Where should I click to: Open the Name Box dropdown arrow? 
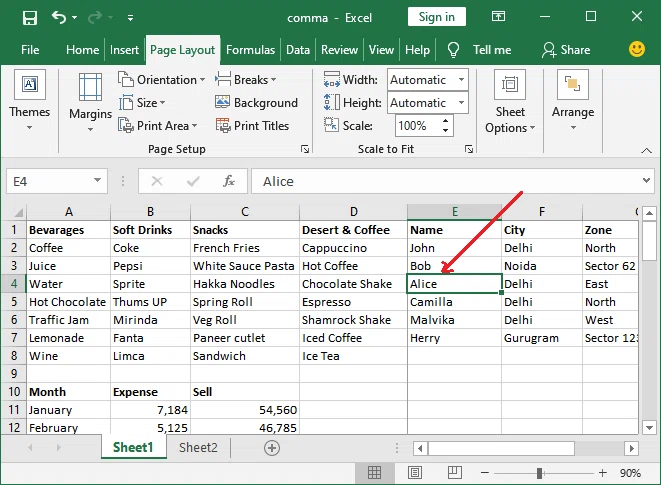pyautogui.click(x=97, y=181)
